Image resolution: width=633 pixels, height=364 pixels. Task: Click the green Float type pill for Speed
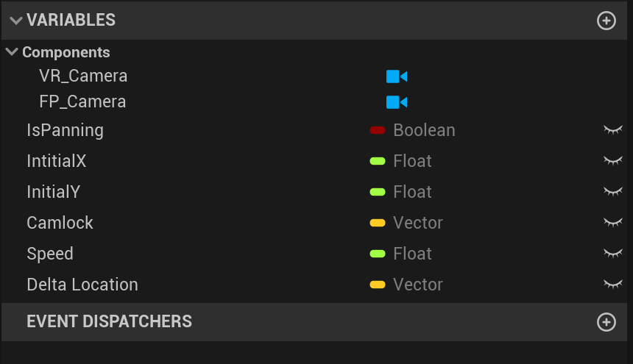coord(378,254)
